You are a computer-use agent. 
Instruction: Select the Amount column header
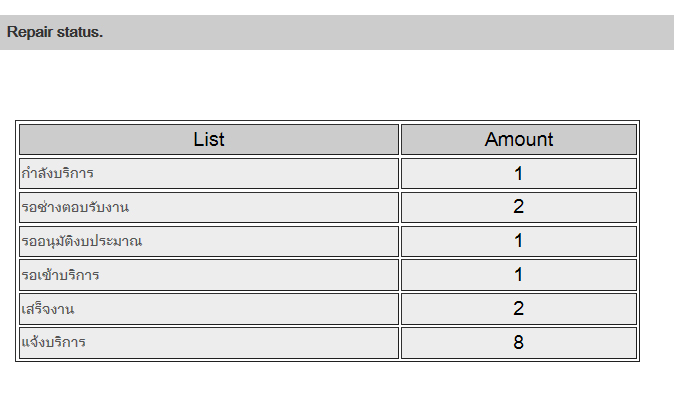pyautogui.click(x=519, y=139)
